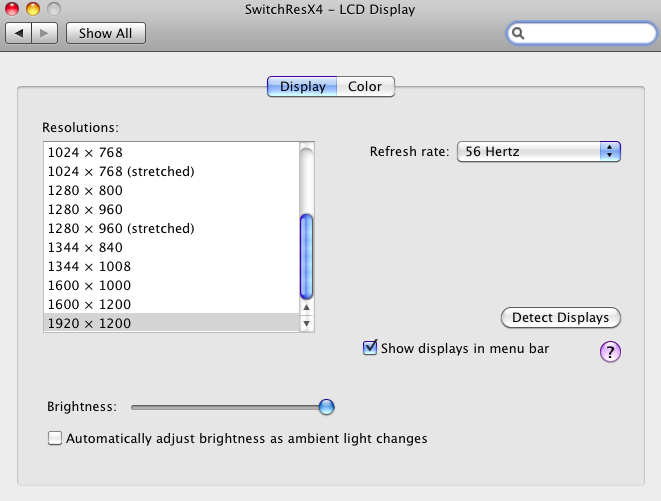This screenshot has width=661, height=501.
Task: Go forward with the right arrow button
Action: (44, 33)
